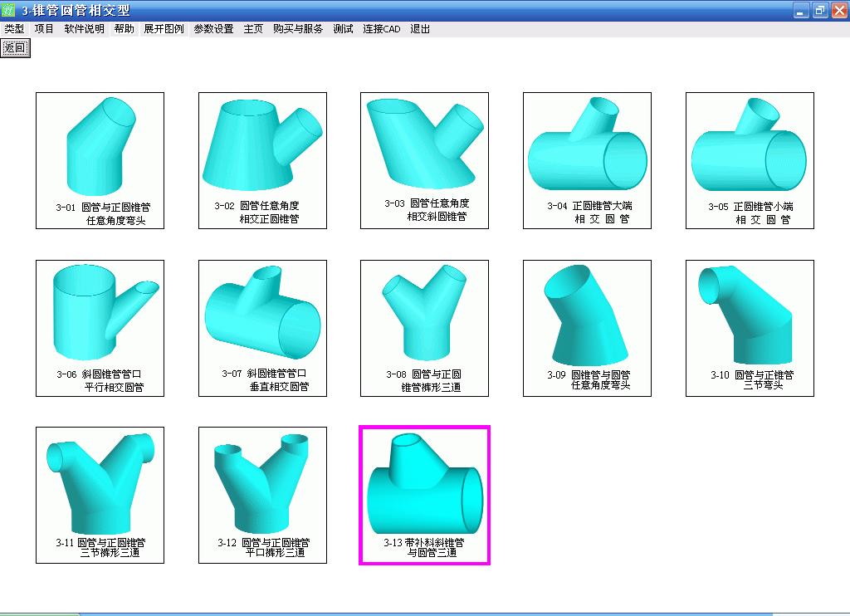The width and height of the screenshot is (850, 616).
Task: Open the 软件说明 menu
Action: [x=84, y=29]
